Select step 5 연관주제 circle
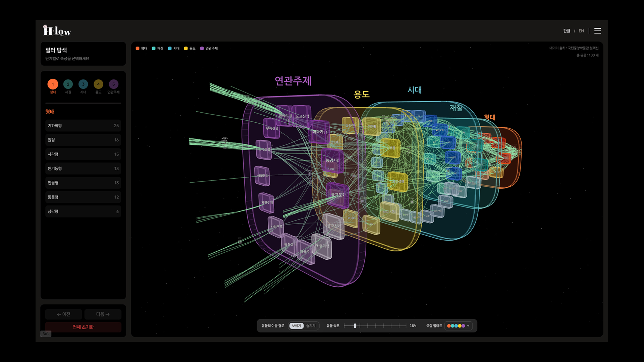Viewport: 644px width, 362px height. (x=113, y=84)
